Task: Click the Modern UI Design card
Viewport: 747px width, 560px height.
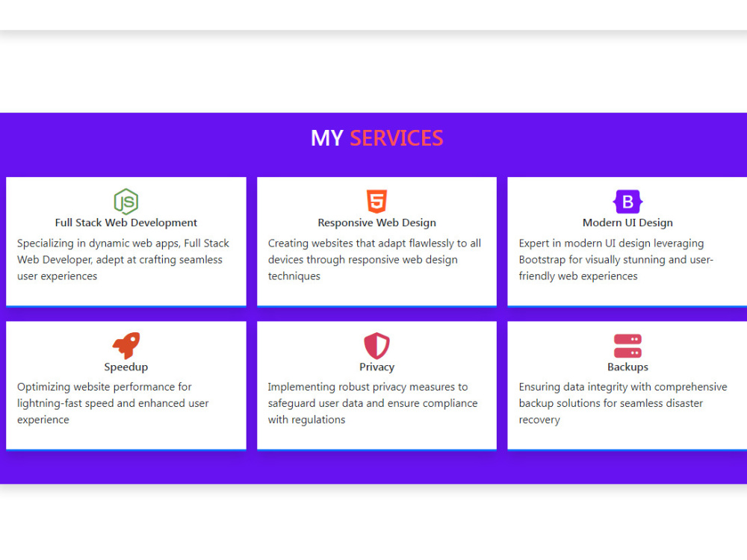Action: 627,240
